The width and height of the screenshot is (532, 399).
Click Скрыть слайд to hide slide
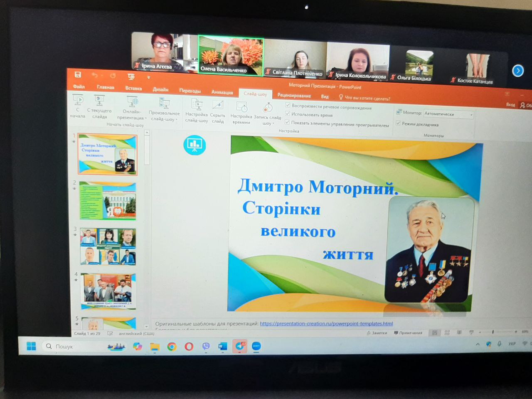[218, 111]
